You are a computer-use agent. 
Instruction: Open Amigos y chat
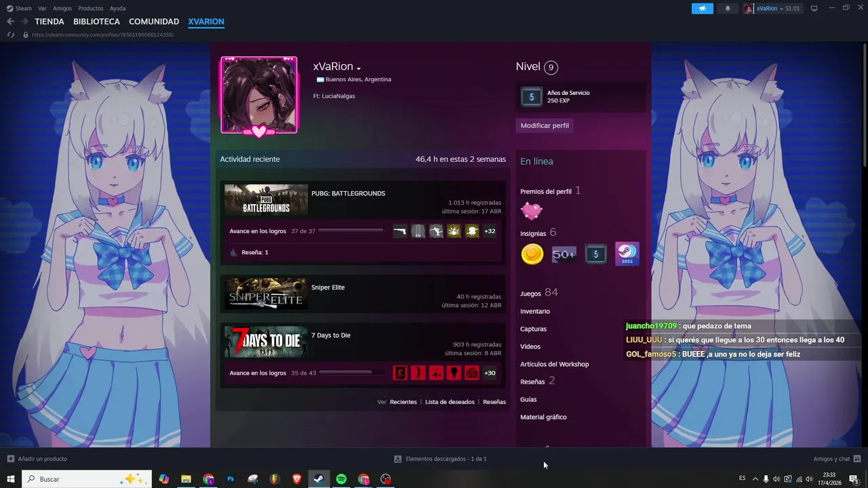click(x=837, y=459)
